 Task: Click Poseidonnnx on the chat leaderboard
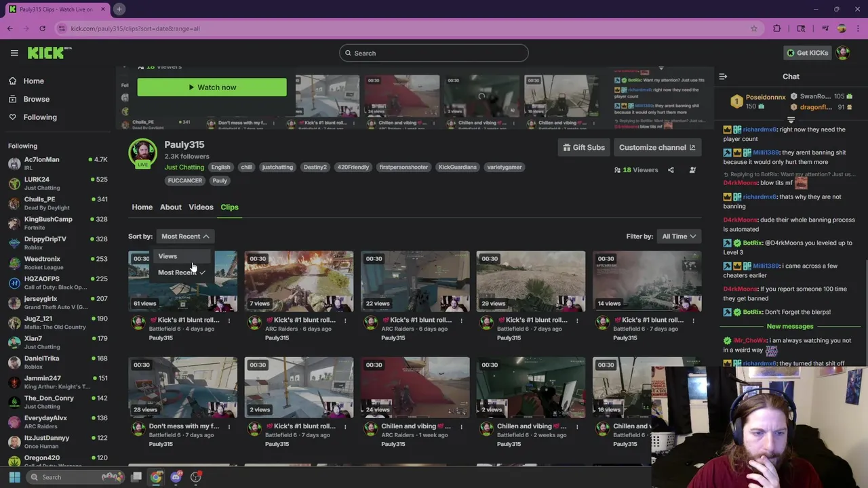(x=766, y=97)
